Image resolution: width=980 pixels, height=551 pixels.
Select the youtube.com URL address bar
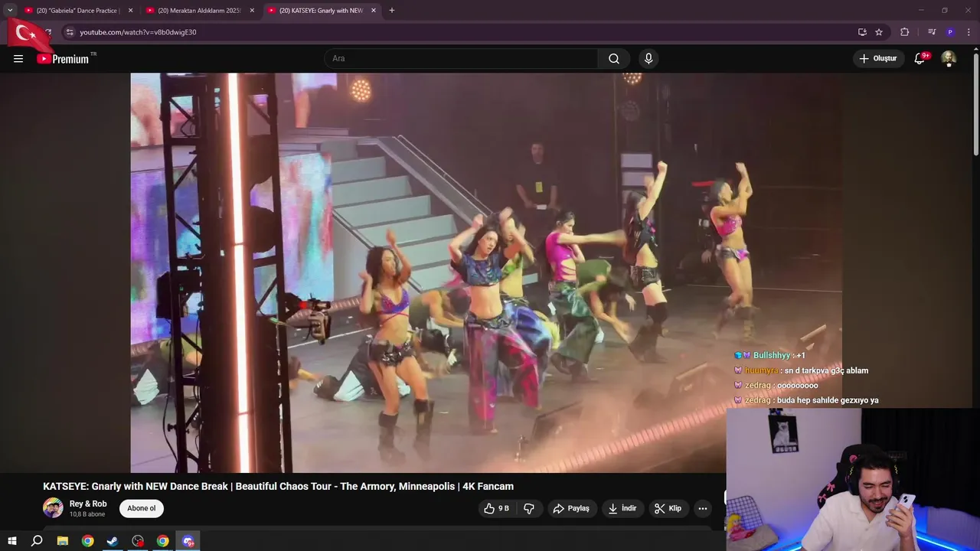click(138, 32)
